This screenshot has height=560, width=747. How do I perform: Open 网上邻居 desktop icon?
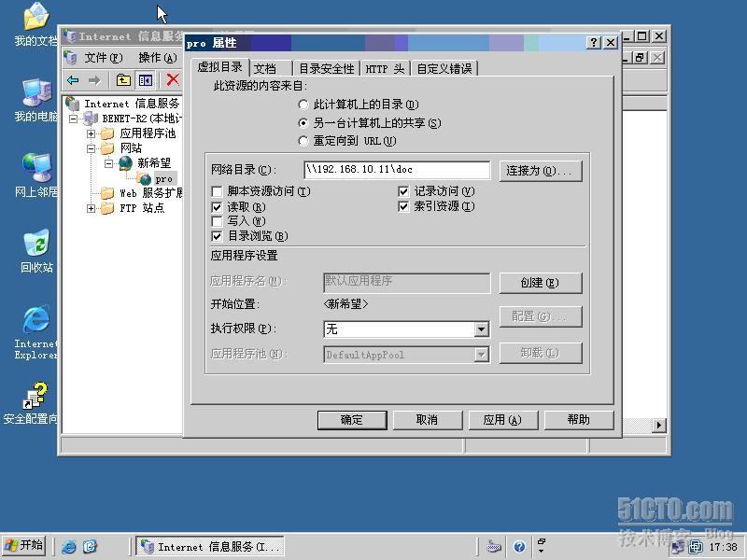tap(35, 175)
